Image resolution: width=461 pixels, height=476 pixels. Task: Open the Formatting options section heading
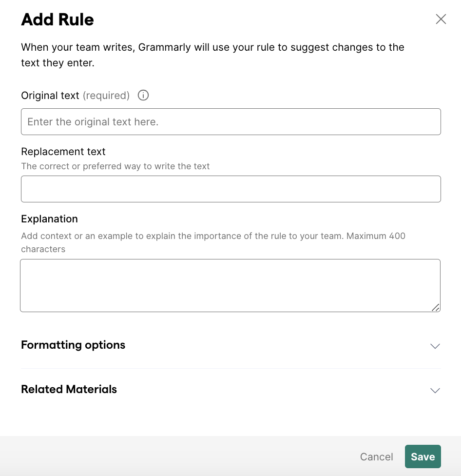point(73,345)
